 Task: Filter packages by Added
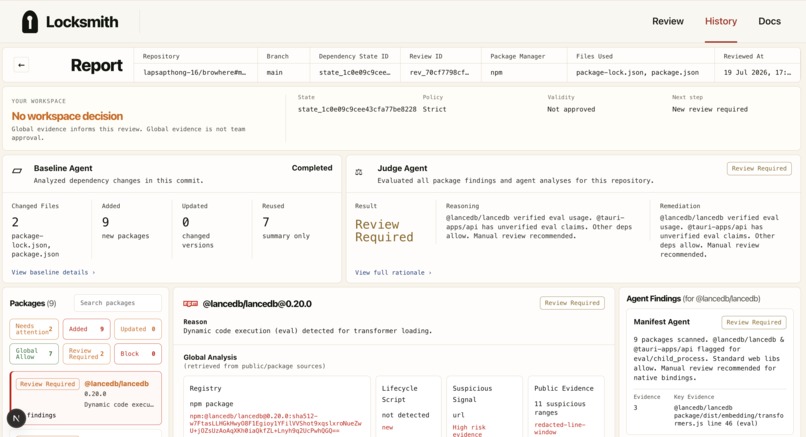click(86, 329)
